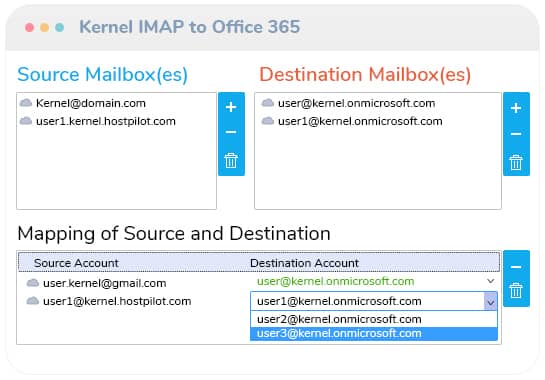The image size is (545, 380).
Task: Click the Destination Account column header
Action: [x=304, y=263]
